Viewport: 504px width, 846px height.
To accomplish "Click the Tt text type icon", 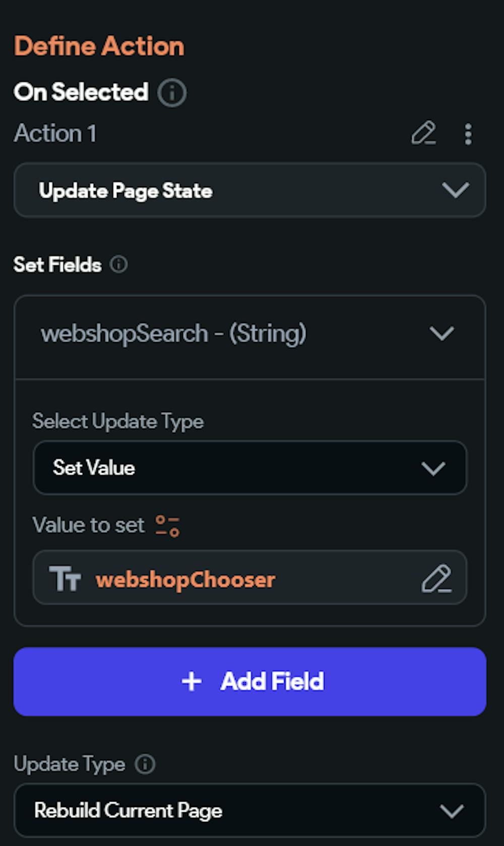I will (65, 578).
